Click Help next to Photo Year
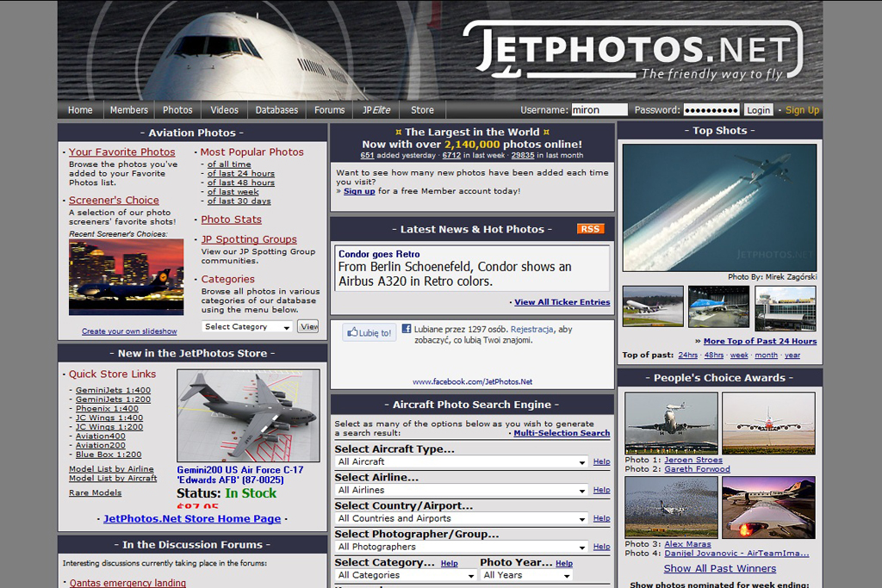This screenshot has height=588, width=882. coord(564,563)
